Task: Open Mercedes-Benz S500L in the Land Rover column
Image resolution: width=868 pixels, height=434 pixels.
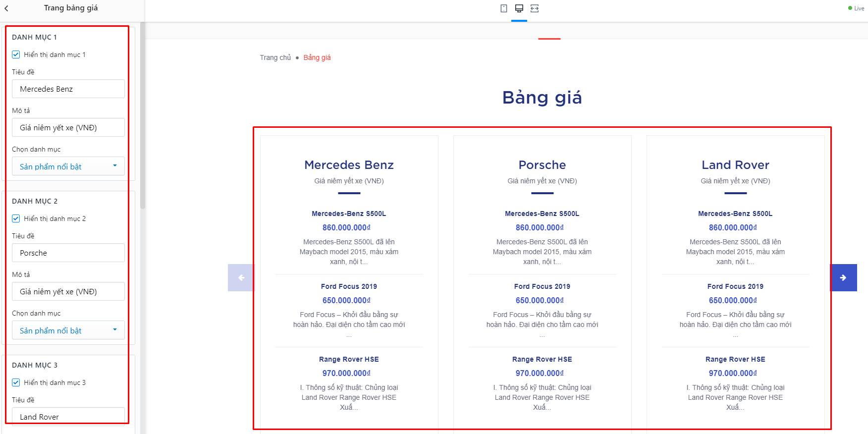Action: tap(735, 214)
